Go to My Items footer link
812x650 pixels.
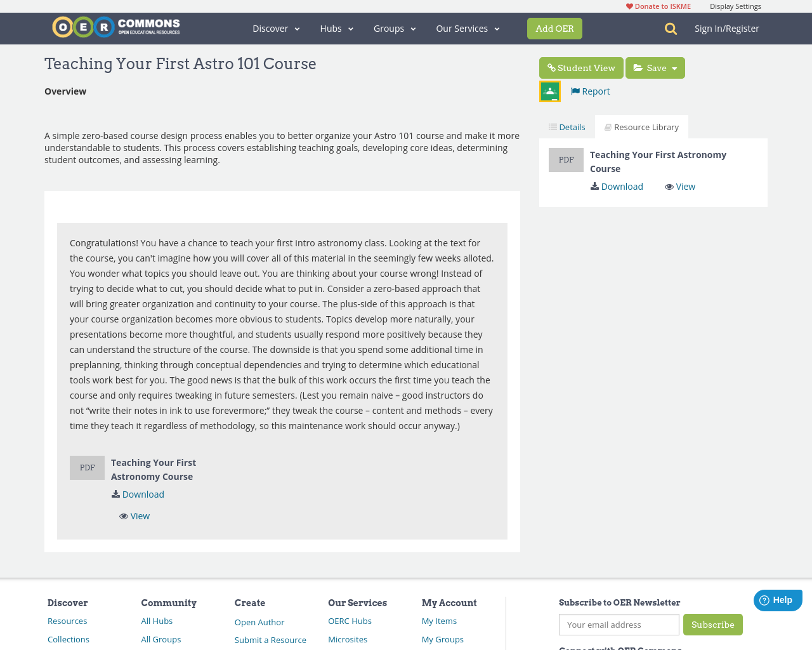pos(439,621)
